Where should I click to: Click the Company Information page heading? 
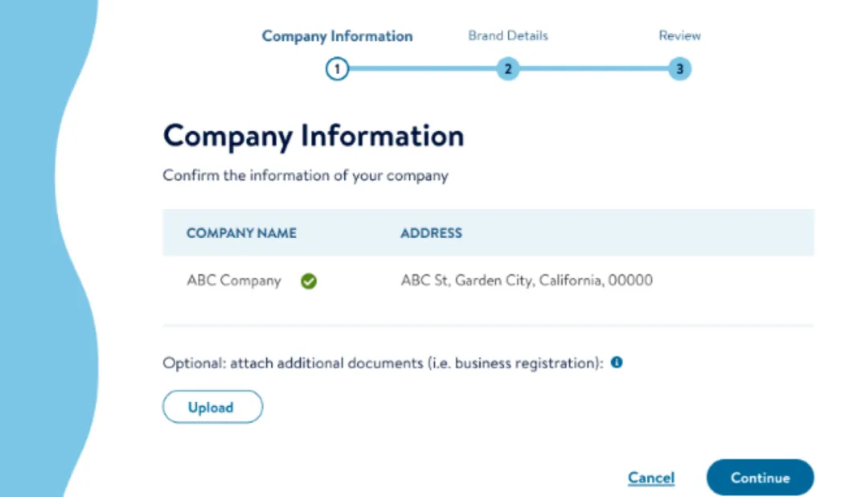(313, 136)
